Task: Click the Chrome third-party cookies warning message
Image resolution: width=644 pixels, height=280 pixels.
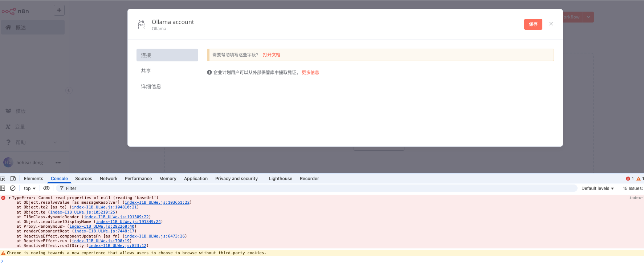Action: pyautogui.click(x=136, y=253)
